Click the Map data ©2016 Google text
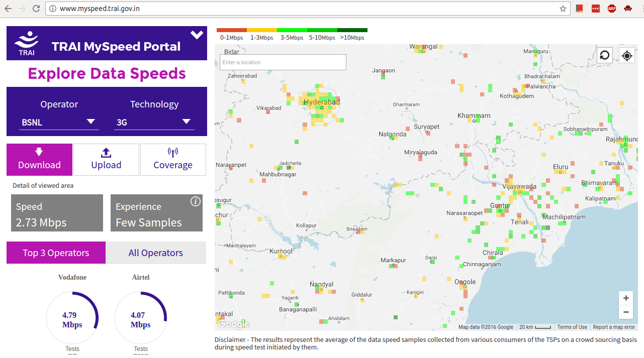 click(x=486, y=327)
